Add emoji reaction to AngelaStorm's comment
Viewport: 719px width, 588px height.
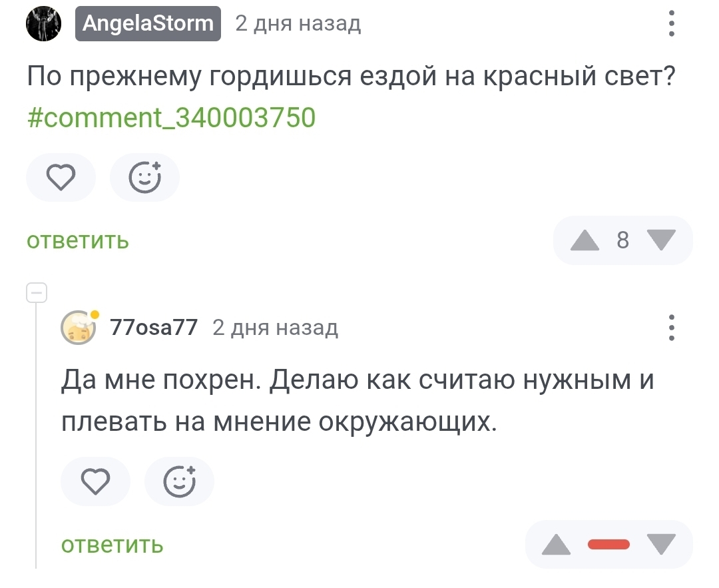[x=144, y=178]
